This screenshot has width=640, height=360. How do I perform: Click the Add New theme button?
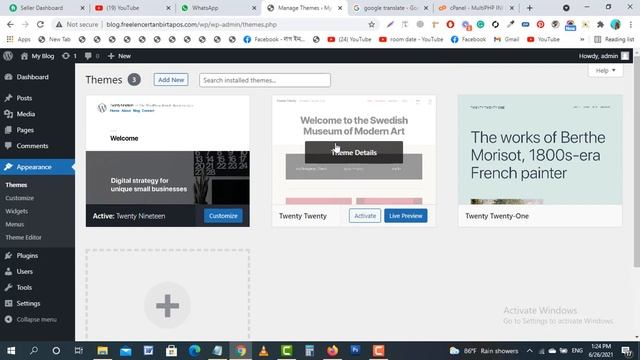(171, 80)
